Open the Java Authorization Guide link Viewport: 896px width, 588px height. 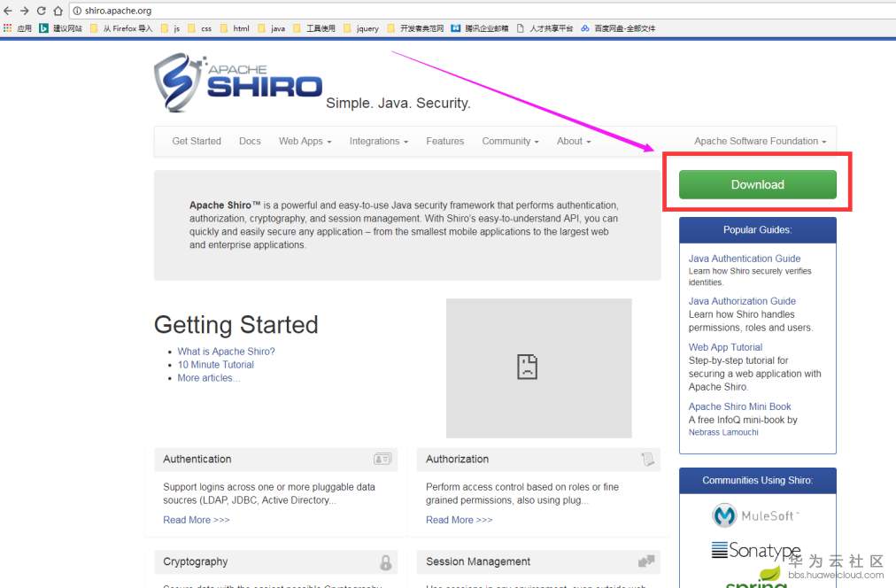(x=742, y=300)
